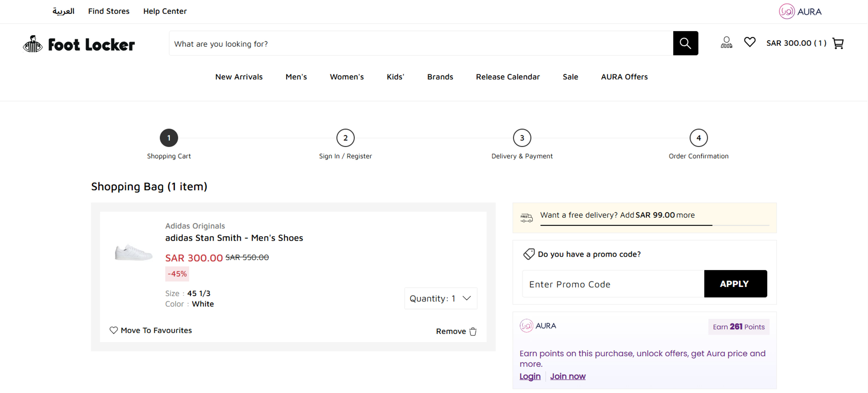Viewport: 868px width, 393px height.
Task: Open the Men's menu
Action: coord(296,77)
